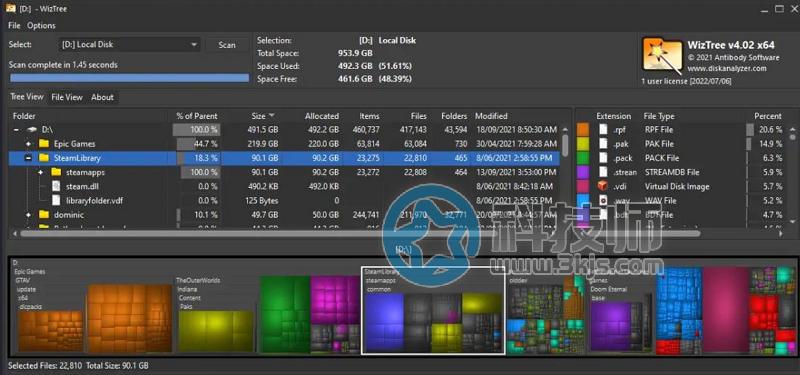Screen dimensions: 800x375
Task: Open the Options menu
Action: (41, 26)
